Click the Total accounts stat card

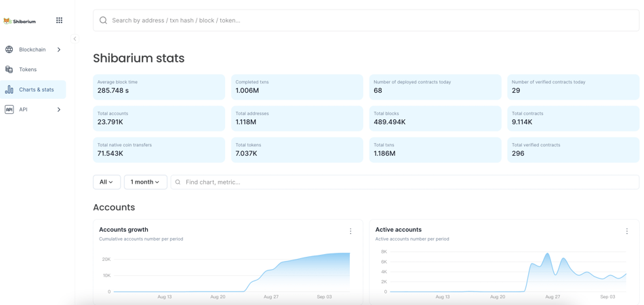click(x=159, y=119)
